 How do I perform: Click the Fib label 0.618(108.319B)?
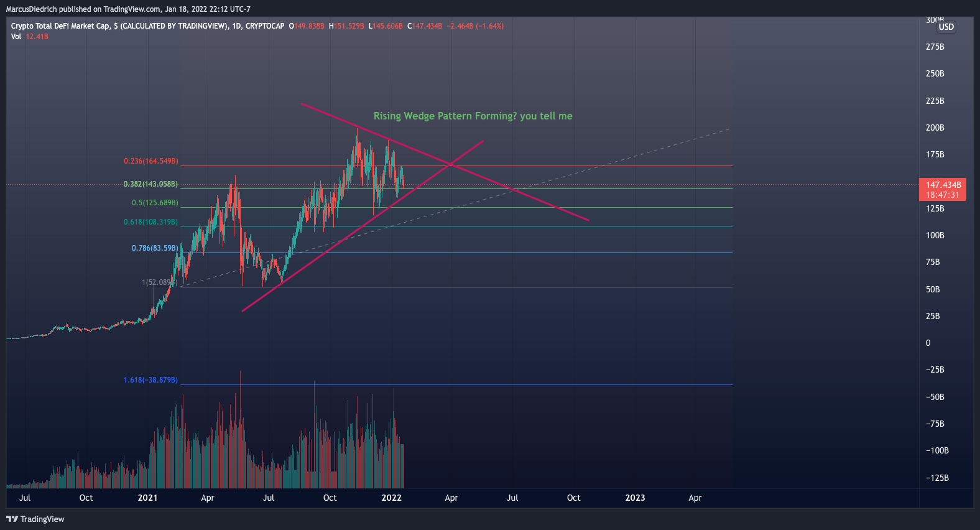point(150,222)
